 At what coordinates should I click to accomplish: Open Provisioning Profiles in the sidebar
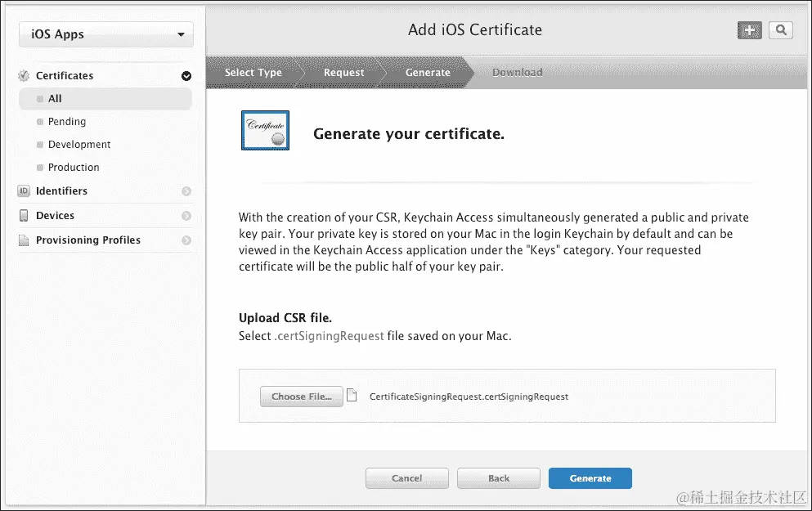point(88,240)
